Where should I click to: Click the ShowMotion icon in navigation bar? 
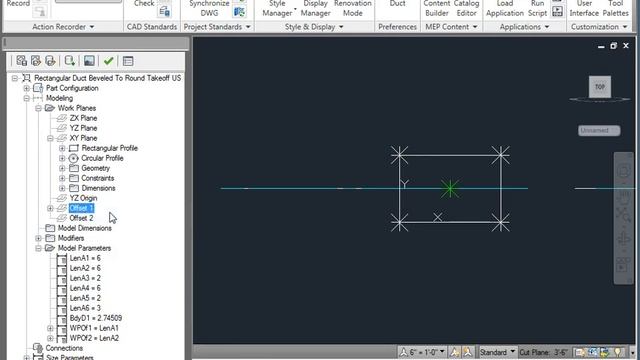click(623, 265)
